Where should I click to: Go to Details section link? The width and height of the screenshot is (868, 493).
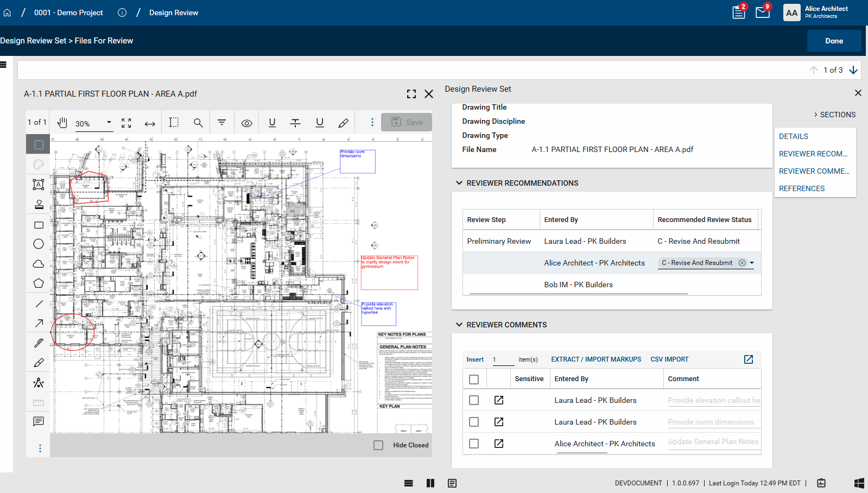[x=793, y=136]
